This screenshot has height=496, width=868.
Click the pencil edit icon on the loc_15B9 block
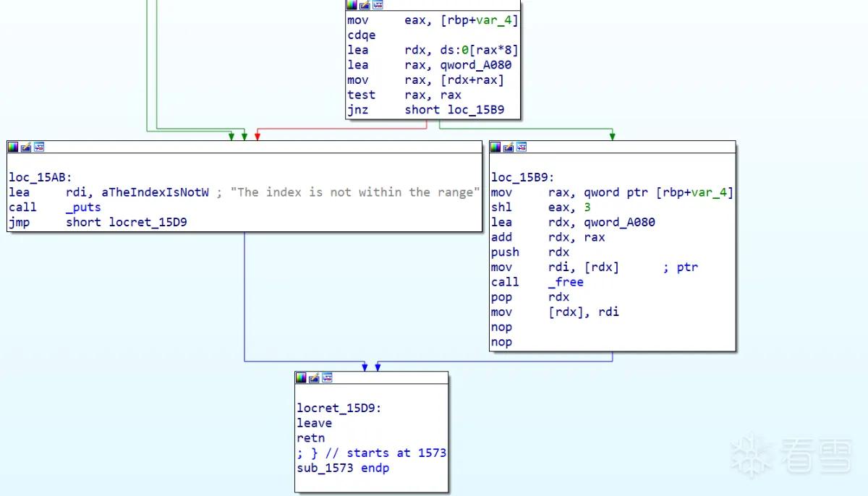(508, 147)
